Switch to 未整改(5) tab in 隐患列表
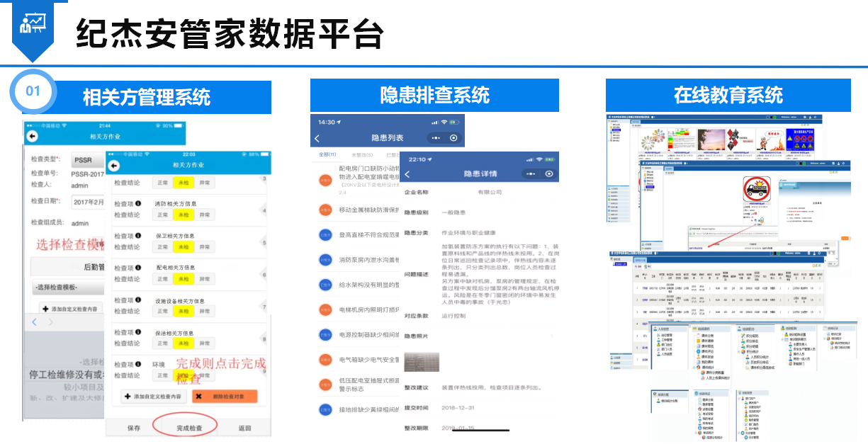The width and height of the screenshot is (868, 444). (x=361, y=154)
